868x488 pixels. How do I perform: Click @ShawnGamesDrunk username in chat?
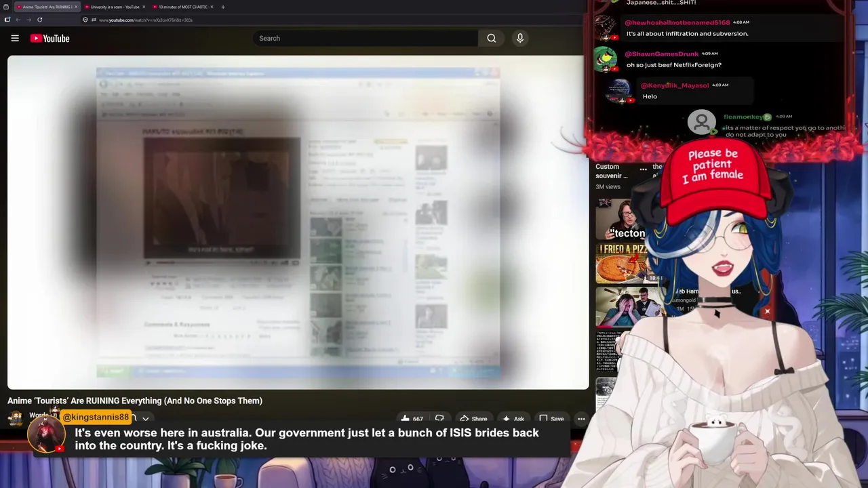pyautogui.click(x=661, y=54)
